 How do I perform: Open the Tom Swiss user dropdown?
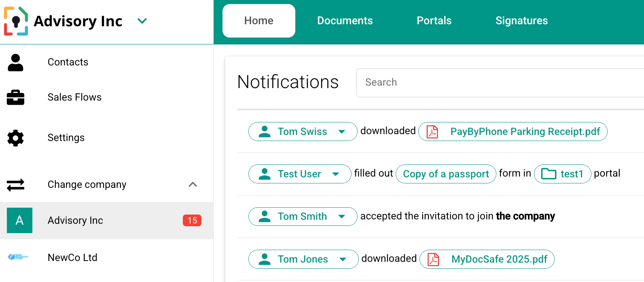[x=342, y=132]
